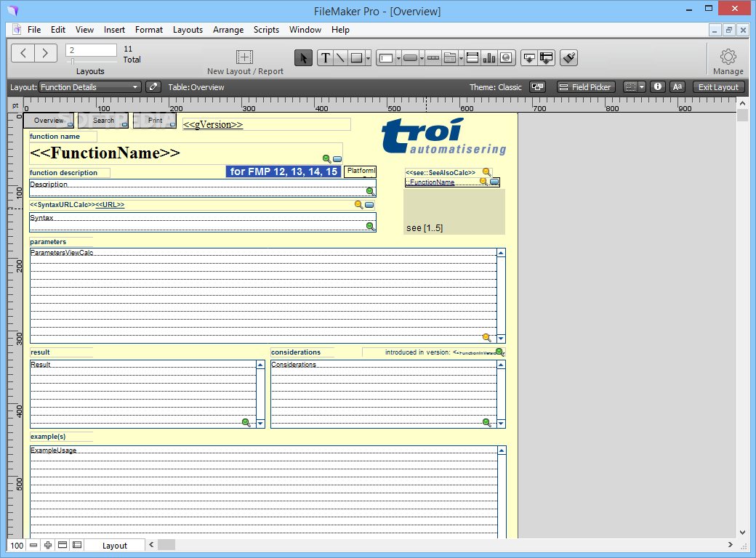Open the Field/Control tool dropdown arrow
This screenshot has width=756, height=558.
coord(399,58)
